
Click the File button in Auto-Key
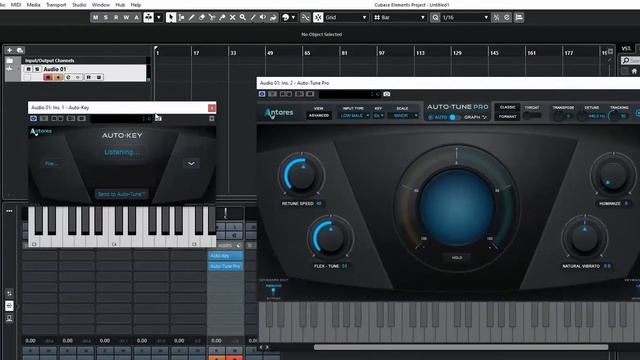point(52,163)
